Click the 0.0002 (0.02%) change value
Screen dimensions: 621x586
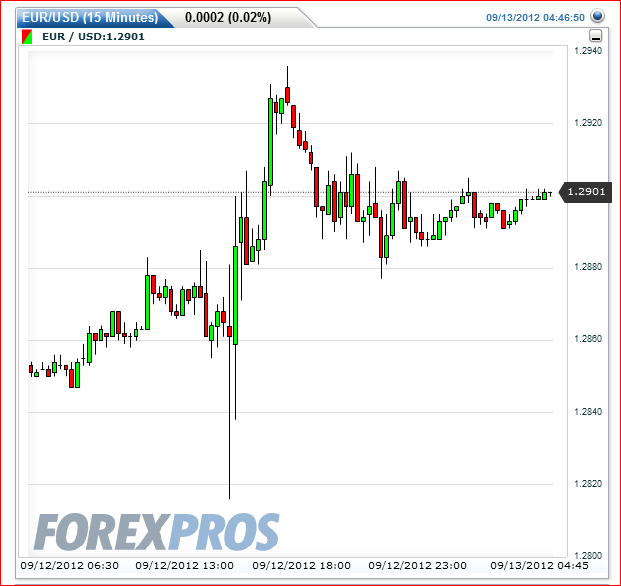point(228,17)
